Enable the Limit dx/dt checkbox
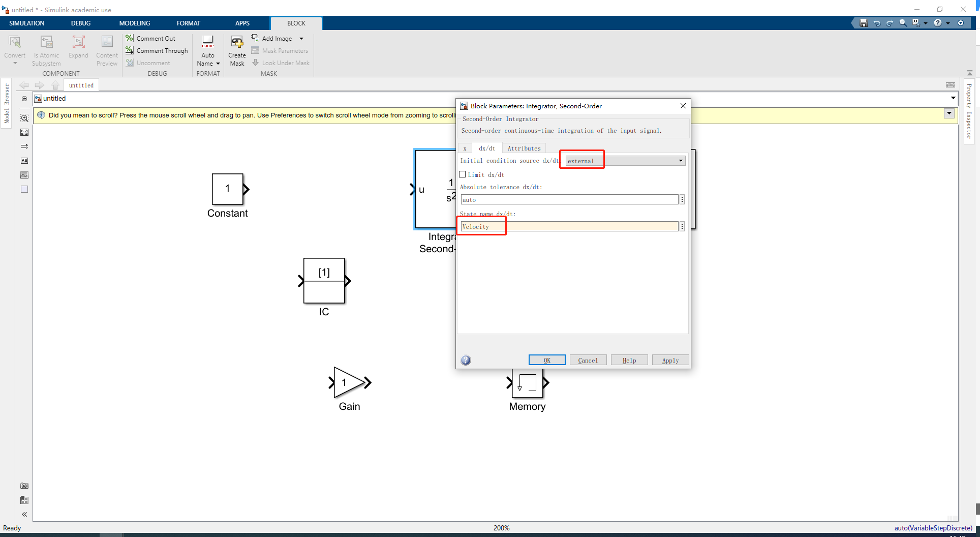Image resolution: width=980 pixels, height=537 pixels. pyautogui.click(x=463, y=174)
